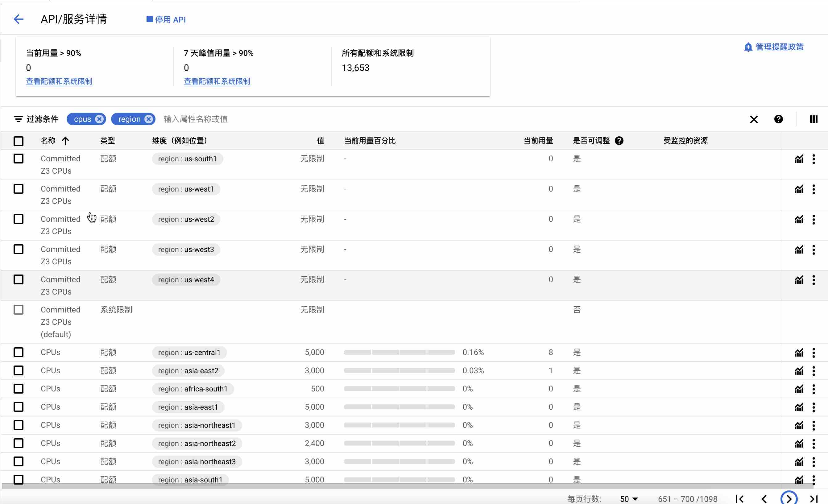
Task: Click the 受监控的资源 column header
Action: pyautogui.click(x=685, y=140)
